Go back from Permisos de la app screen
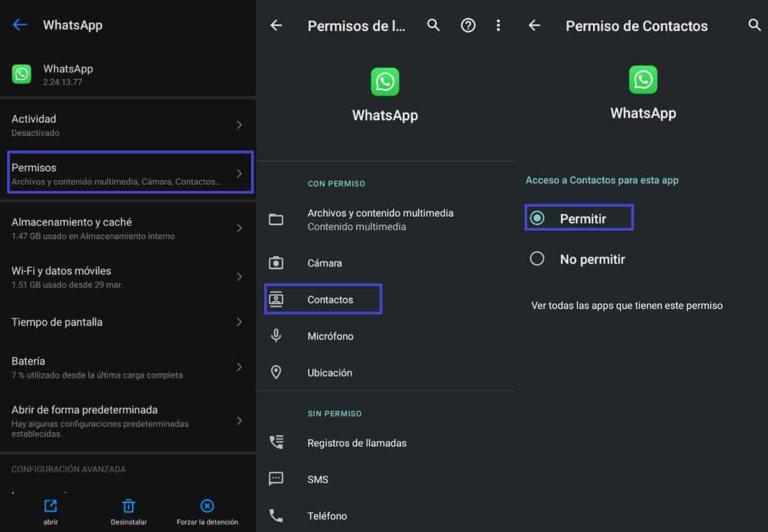768x532 pixels. (276, 26)
